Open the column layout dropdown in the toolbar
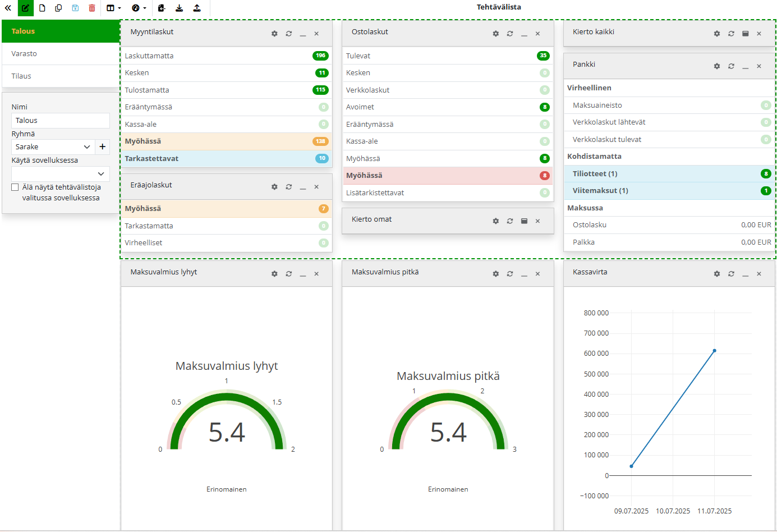 click(113, 8)
